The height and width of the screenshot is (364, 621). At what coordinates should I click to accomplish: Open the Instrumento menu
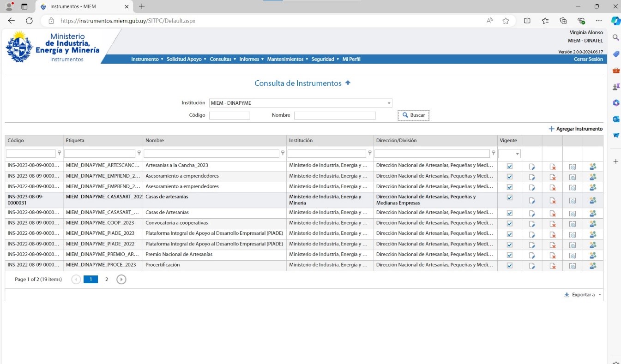click(x=147, y=59)
